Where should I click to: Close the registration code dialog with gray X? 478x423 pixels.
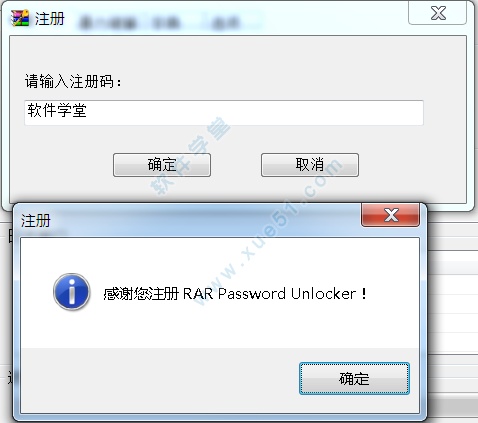click(x=437, y=13)
